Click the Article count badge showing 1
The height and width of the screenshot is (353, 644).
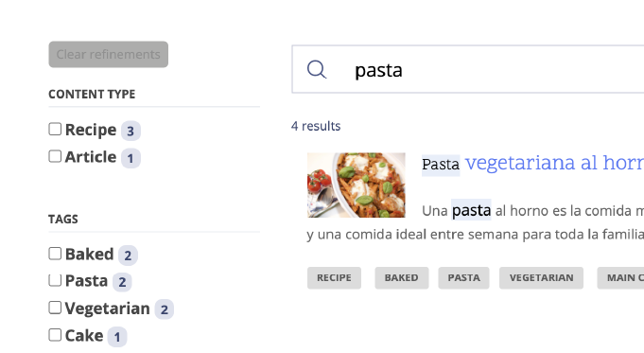tap(131, 158)
